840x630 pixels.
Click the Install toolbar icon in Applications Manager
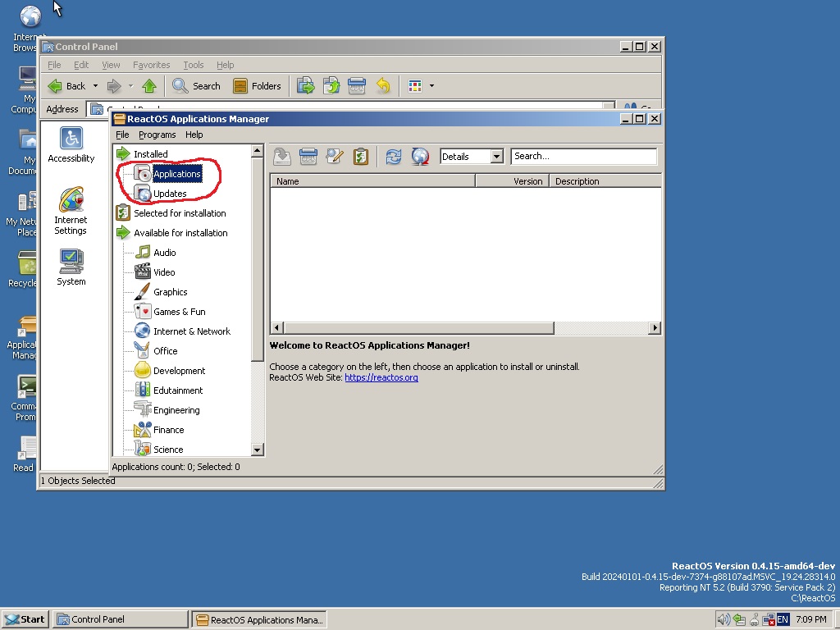(282, 157)
